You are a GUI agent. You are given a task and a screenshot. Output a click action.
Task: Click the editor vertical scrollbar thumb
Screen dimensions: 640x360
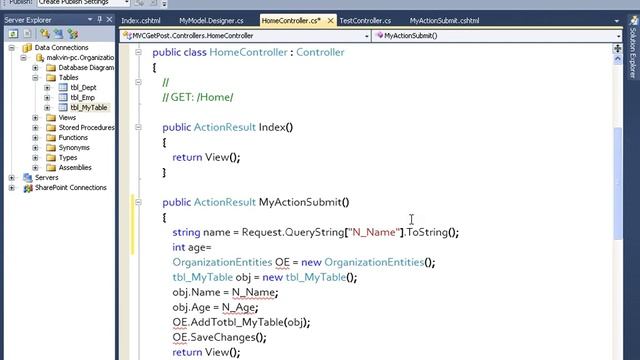pos(618,184)
